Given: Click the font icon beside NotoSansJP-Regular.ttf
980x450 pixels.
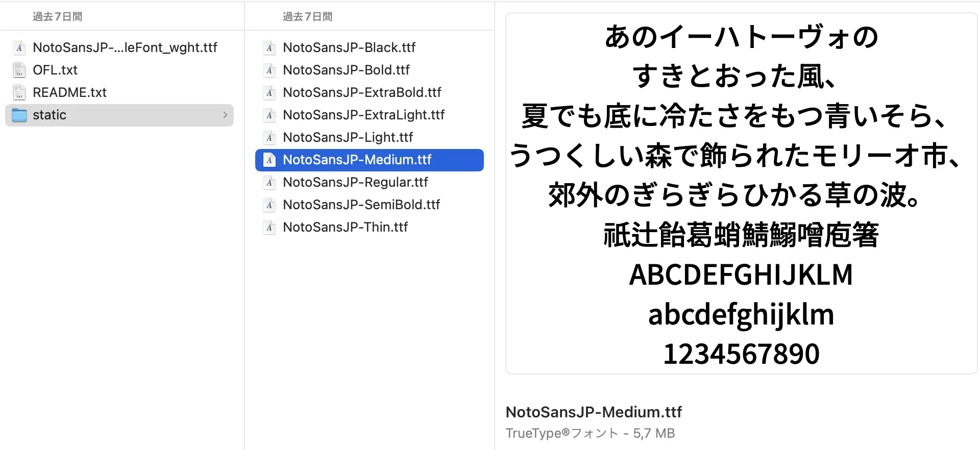Looking at the screenshot, I should pyautogui.click(x=269, y=182).
